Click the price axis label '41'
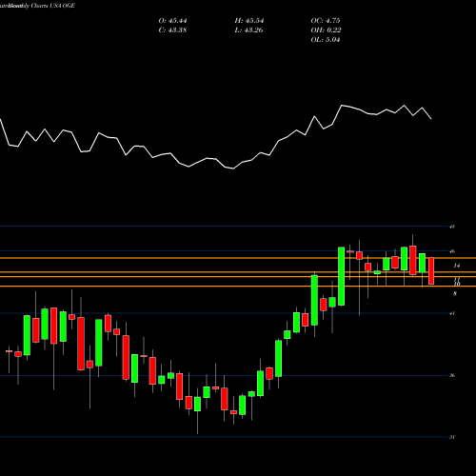476x476 pixels. pos(452,313)
